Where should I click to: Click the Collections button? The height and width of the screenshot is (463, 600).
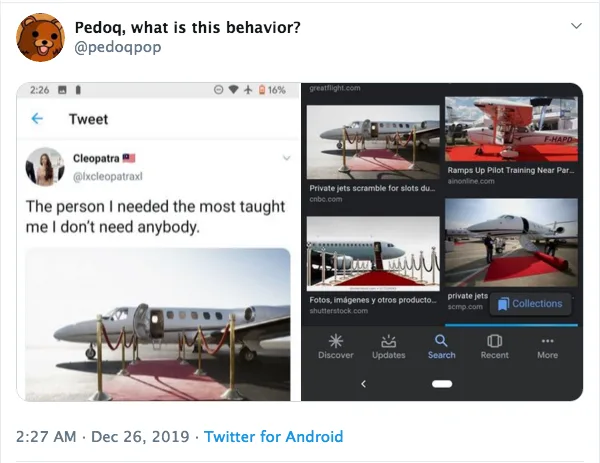(530, 303)
